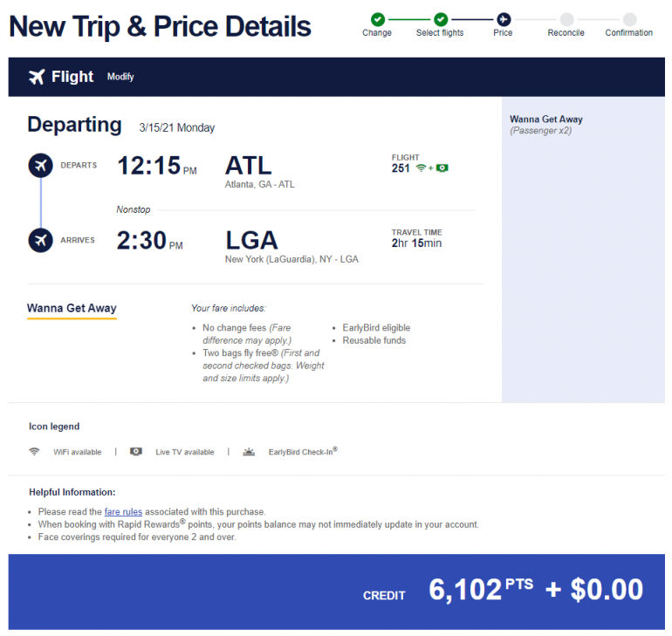
Task: Click the Price step airplane icon
Action: coord(503,19)
